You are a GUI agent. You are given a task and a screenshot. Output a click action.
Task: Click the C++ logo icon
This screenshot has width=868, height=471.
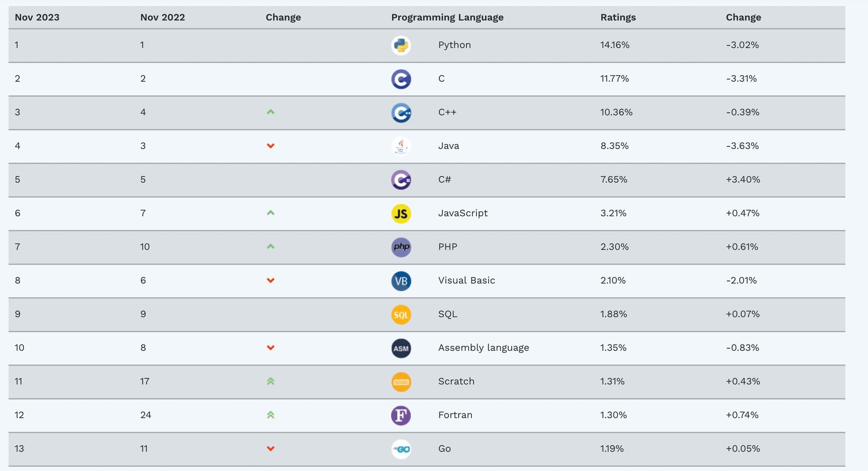tap(401, 113)
